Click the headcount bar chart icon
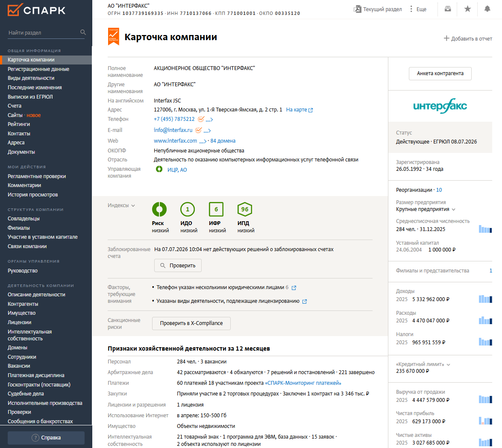Image resolution: width=502 pixels, height=448 pixels. (x=485, y=229)
